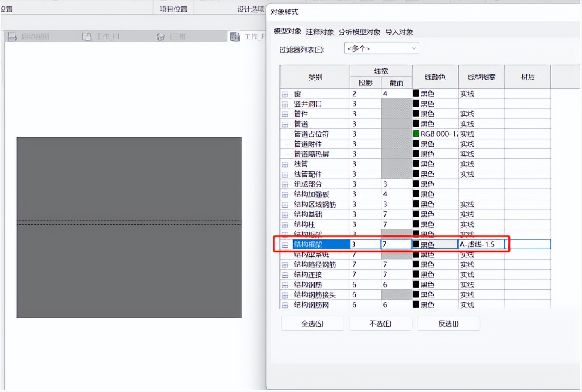This screenshot has width=582, height=392.
Task: Select the (三维) view tab
Action: tap(179, 37)
